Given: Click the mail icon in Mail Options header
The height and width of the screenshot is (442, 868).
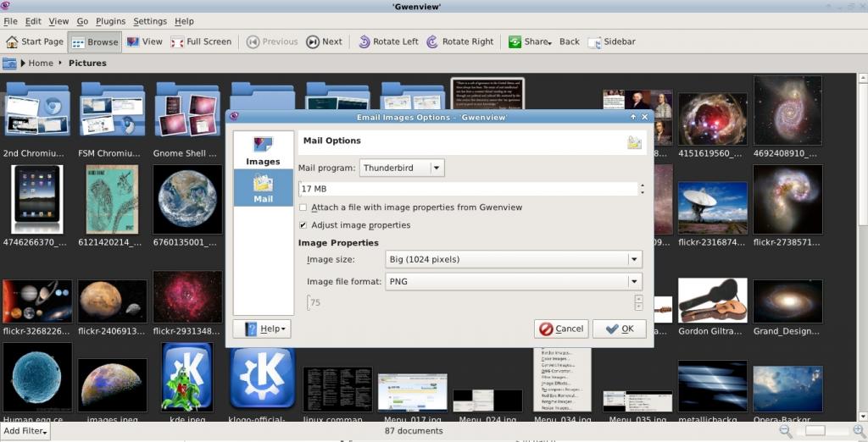Looking at the screenshot, I should click(634, 142).
